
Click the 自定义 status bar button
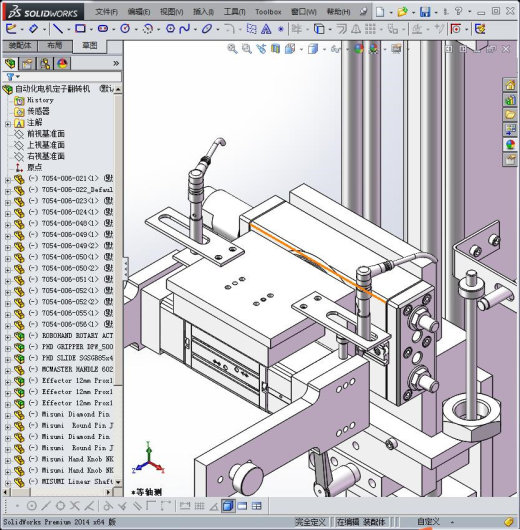(x=428, y=522)
